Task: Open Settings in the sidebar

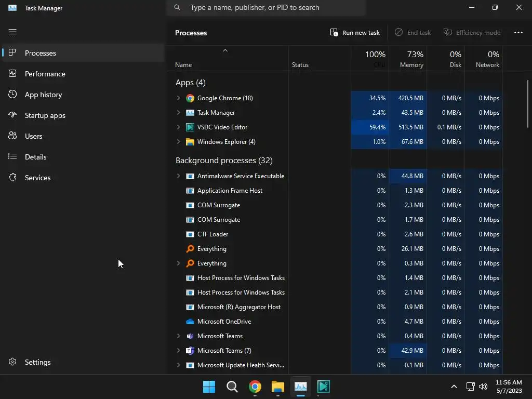Action: pos(83,362)
